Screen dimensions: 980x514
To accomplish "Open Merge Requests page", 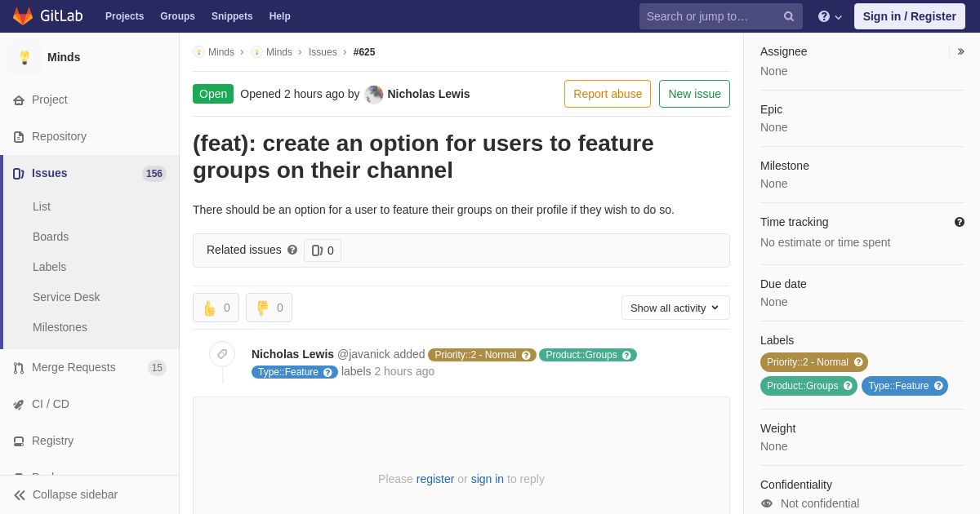I will pyautogui.click(x=73, y=367).
